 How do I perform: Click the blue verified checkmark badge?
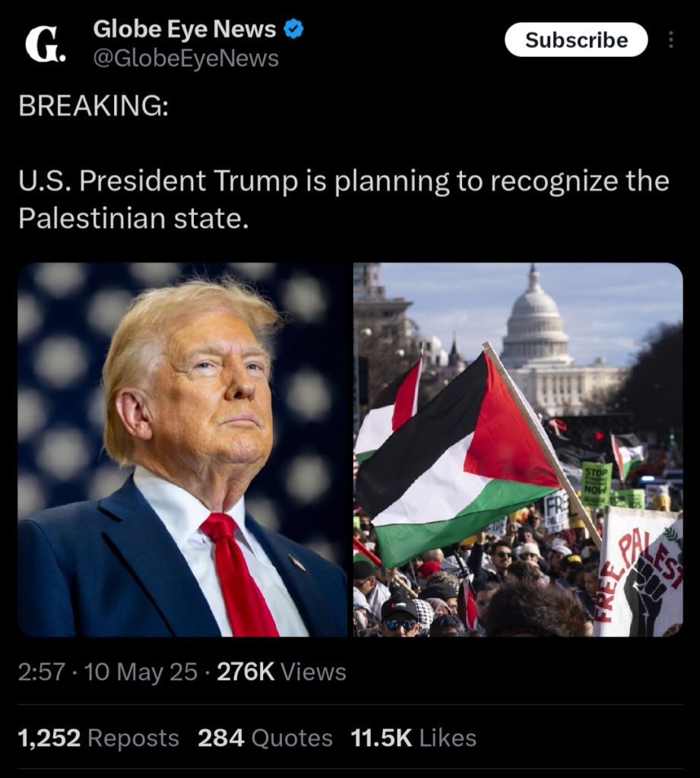tap(293, 30)
